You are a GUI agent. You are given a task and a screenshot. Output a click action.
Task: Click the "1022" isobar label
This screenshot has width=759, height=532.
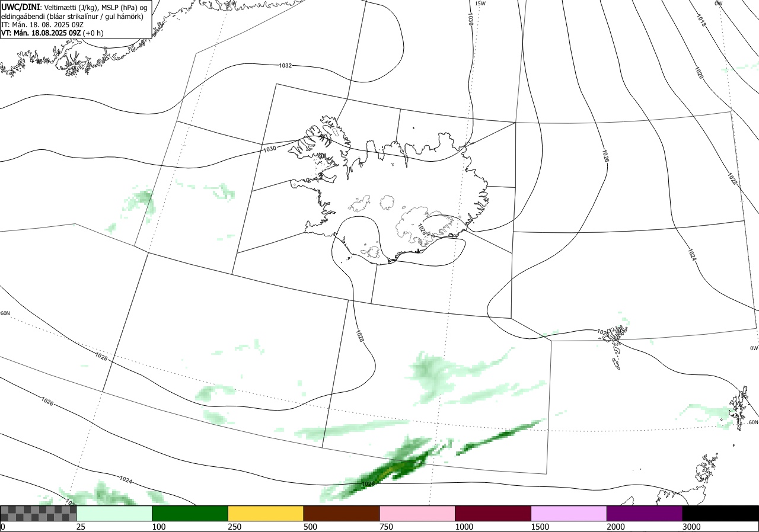click(x=732, y=178)
